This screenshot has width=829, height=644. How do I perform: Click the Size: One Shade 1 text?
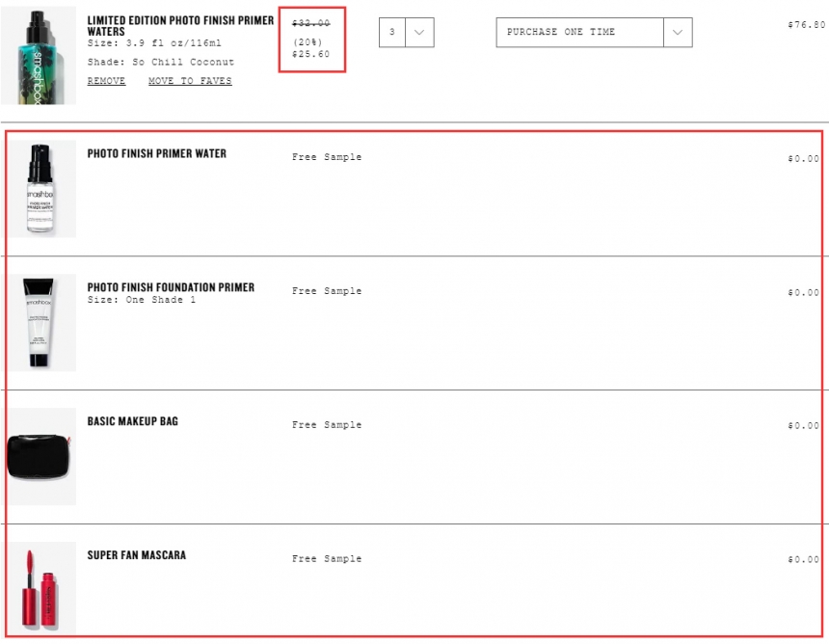click(x=141, y=300)
